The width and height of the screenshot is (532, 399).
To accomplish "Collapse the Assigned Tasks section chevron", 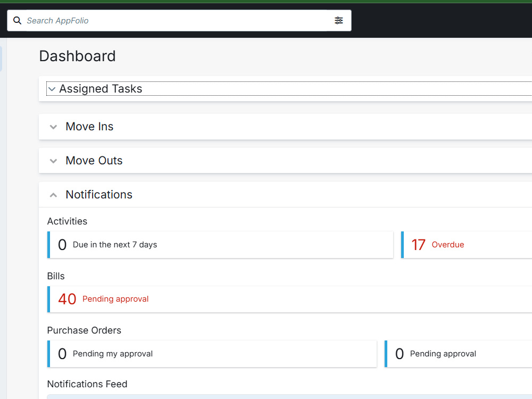I will (x=52, y=89).
